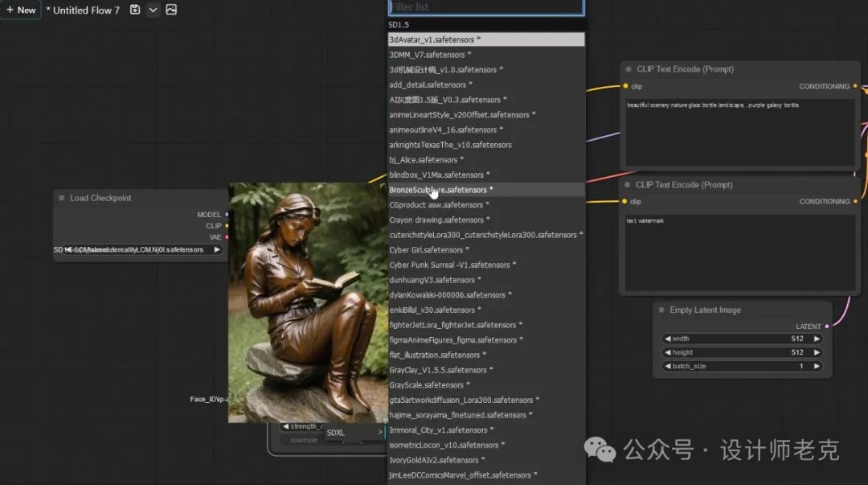Select dunhuangV3.safetensors
The height and width of the screenshot is (485, 868).
[486, 280]
